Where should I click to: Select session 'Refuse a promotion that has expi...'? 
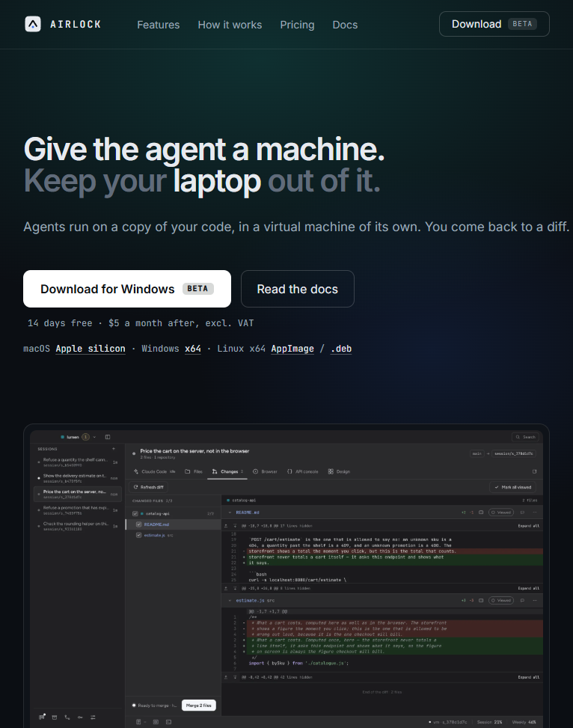[78, 510]
